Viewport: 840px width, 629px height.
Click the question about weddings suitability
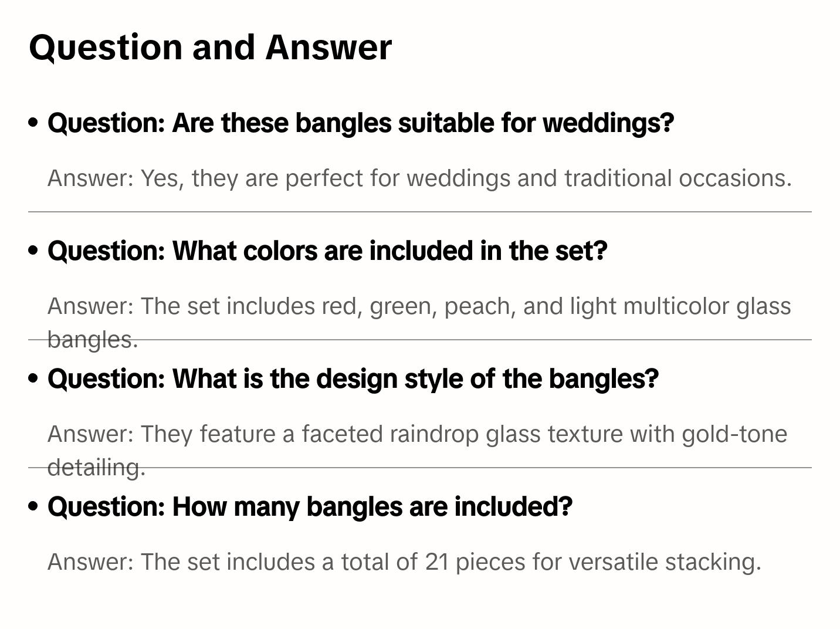tap(360, 123)
